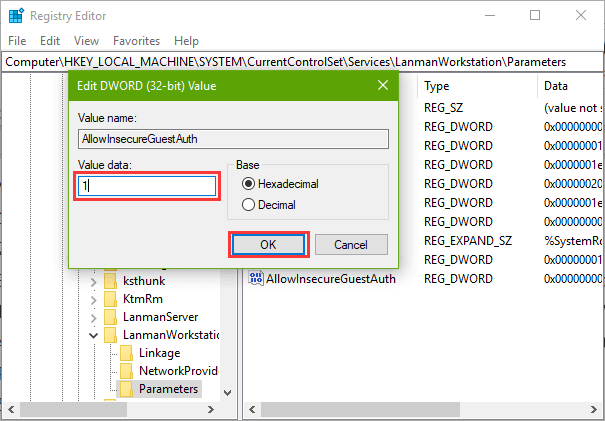
Task: Click the REG_SZ type cell
Action: (443, 108)
